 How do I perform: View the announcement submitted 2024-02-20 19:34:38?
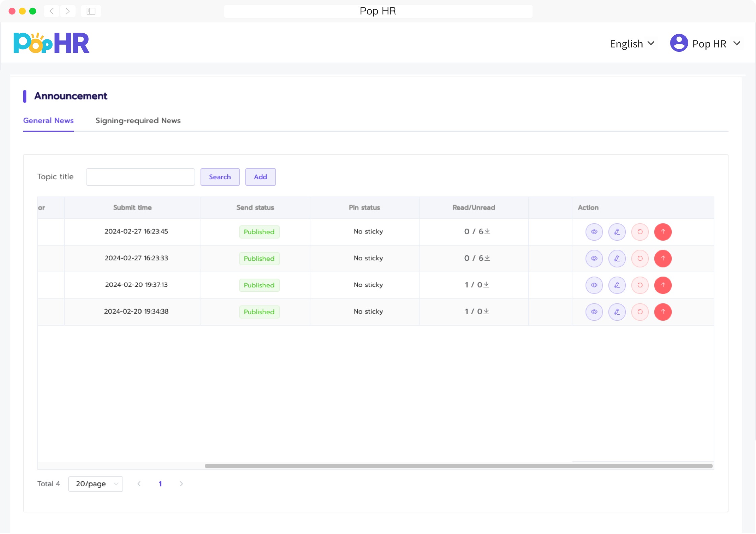click(594, 312)
